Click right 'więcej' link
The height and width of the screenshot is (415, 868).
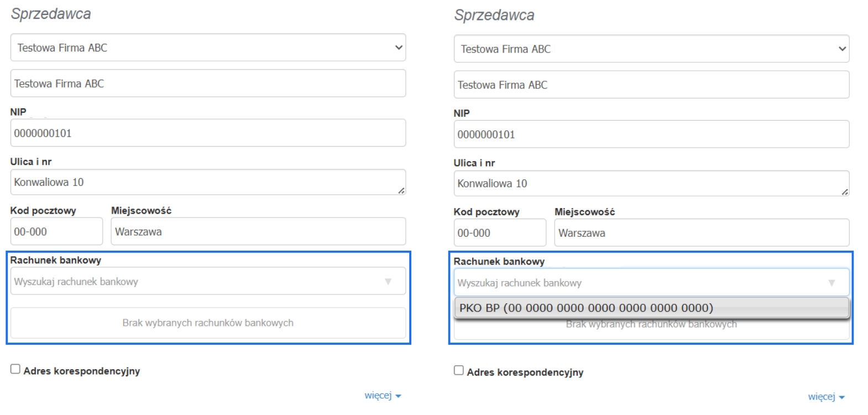click(x=825, y=397)
